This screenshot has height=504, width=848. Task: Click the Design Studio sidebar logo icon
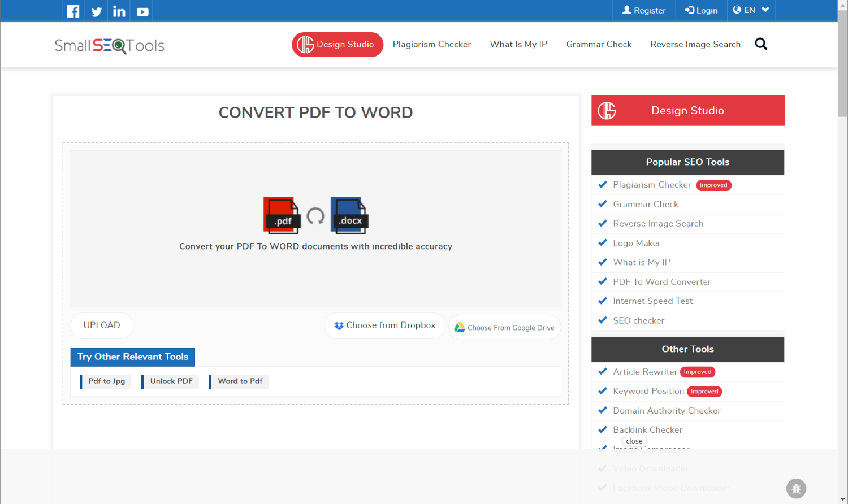(x=607, y=111)
